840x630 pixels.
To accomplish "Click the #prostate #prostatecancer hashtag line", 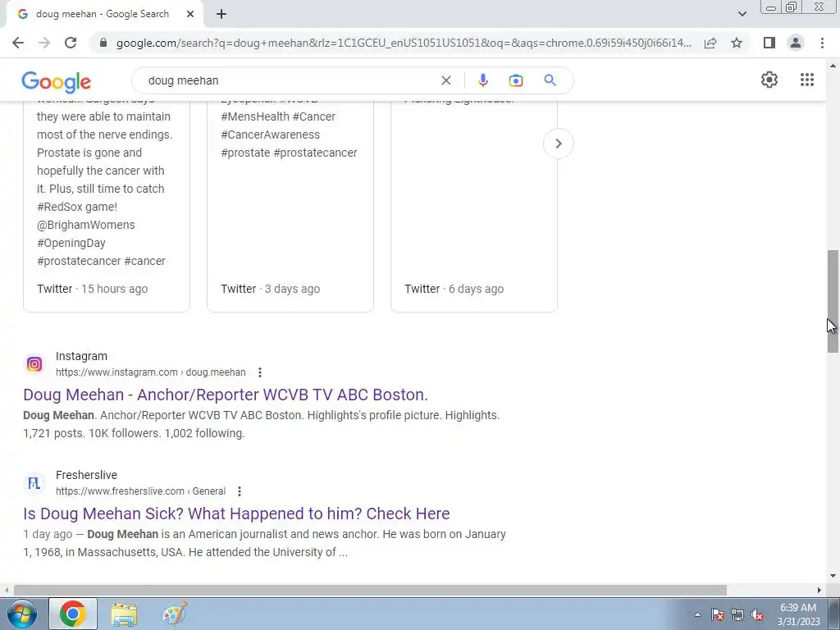I will pos(289,153).
